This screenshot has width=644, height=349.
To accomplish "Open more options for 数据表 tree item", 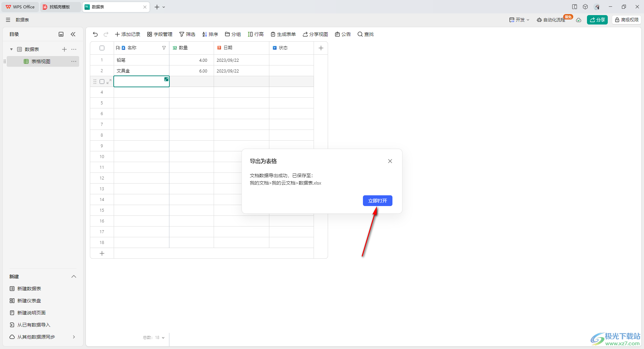I will point(74,49).
